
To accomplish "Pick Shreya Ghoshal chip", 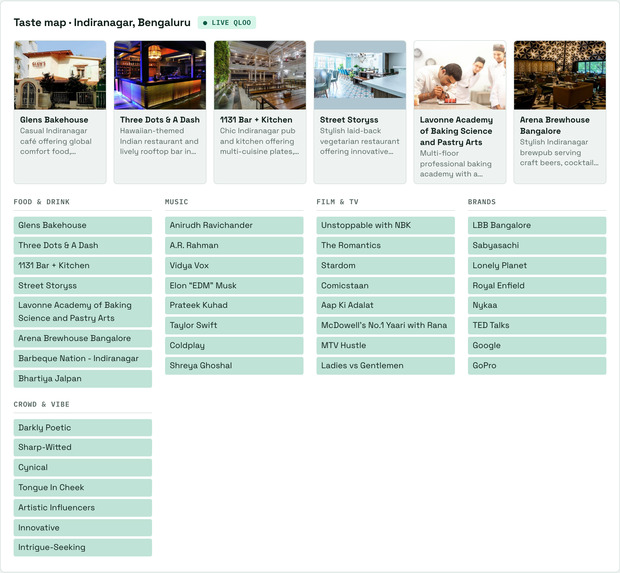I will coord(234,366).
